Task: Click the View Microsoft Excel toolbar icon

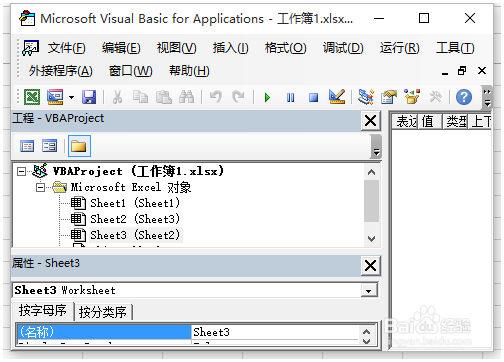Action: [x=32, y=97]
